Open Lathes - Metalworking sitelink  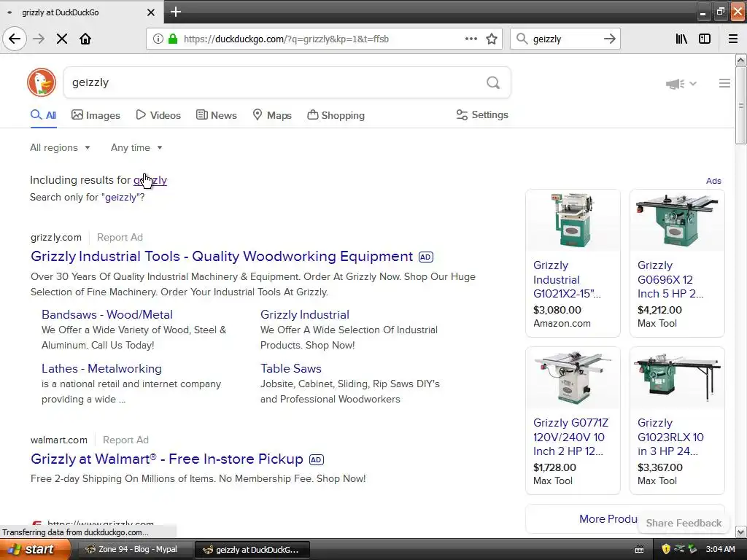[x=101, y=368]
